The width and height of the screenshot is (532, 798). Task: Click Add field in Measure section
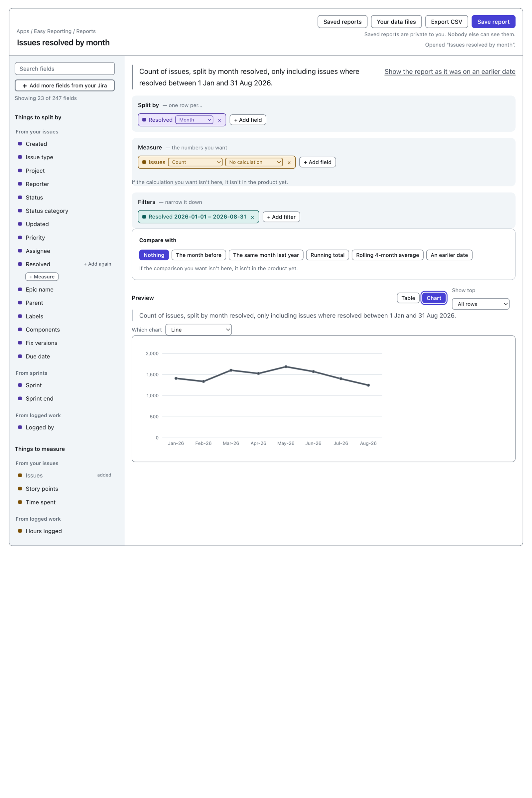[x=318, y=162]
